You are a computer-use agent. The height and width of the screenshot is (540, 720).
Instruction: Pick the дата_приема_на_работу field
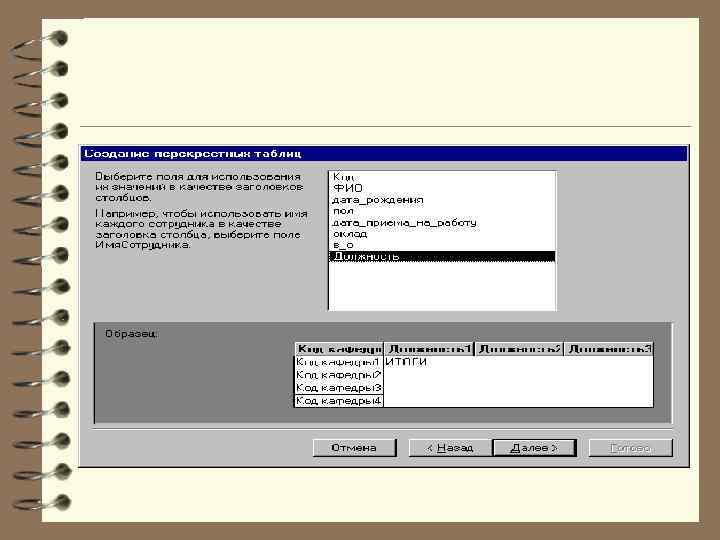[x=442, y=223]
